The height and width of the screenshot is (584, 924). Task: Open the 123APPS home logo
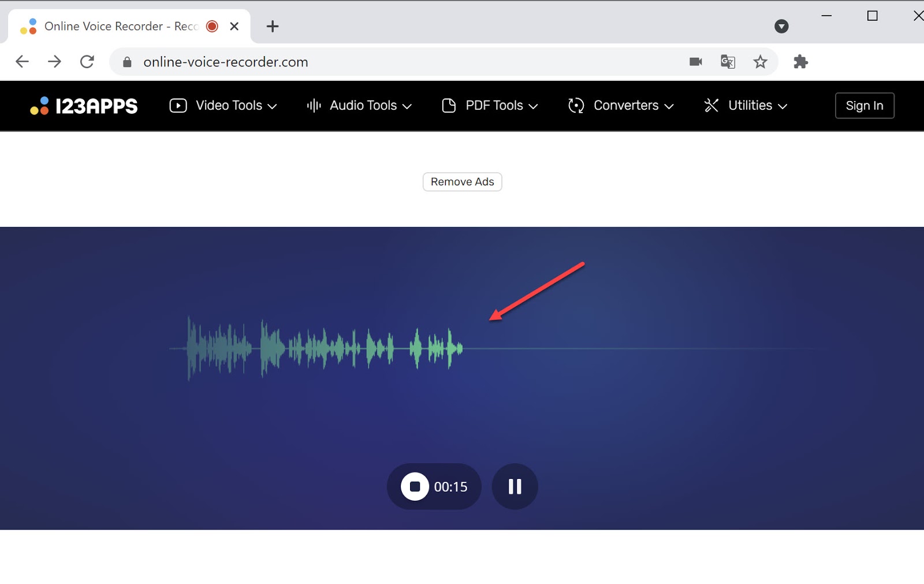click(x=83, y=106)
